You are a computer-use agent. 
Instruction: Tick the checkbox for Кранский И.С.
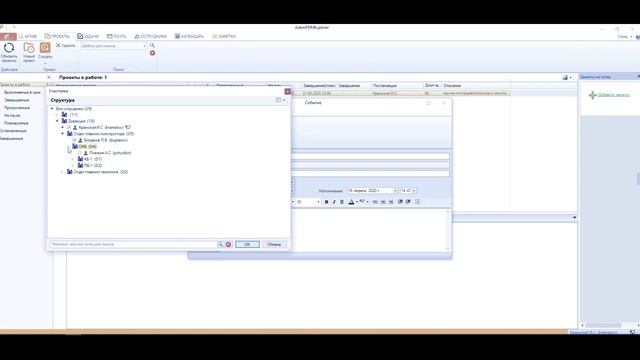[69, 127]
